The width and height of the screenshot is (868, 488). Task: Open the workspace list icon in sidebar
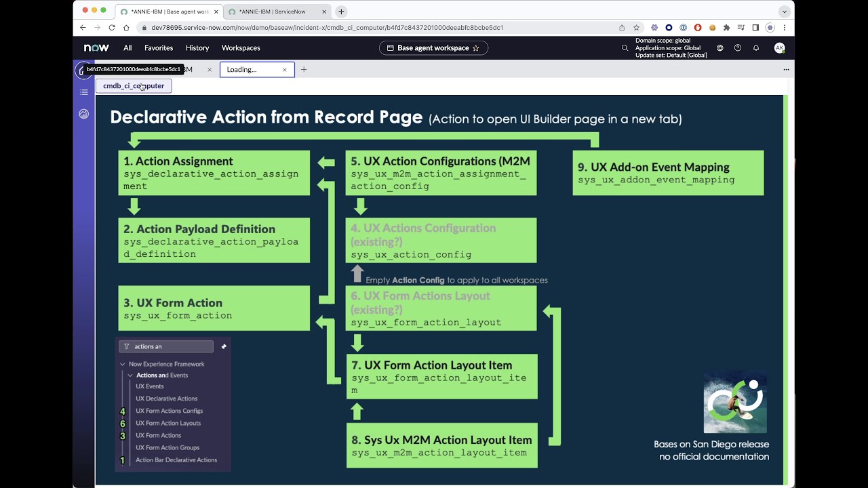(84, 92)
